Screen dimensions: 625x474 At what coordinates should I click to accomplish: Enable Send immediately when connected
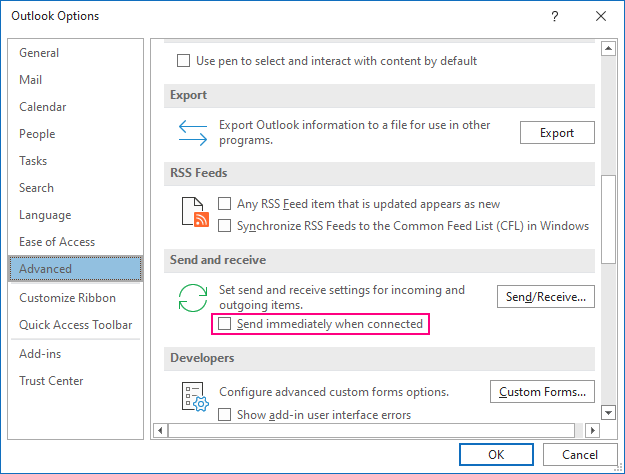[224, 324]
